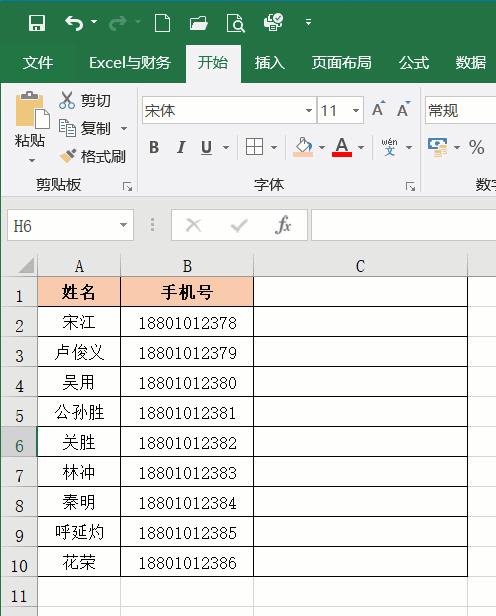Click the 复制 button
Screen dimensions: 496x616
85,128
